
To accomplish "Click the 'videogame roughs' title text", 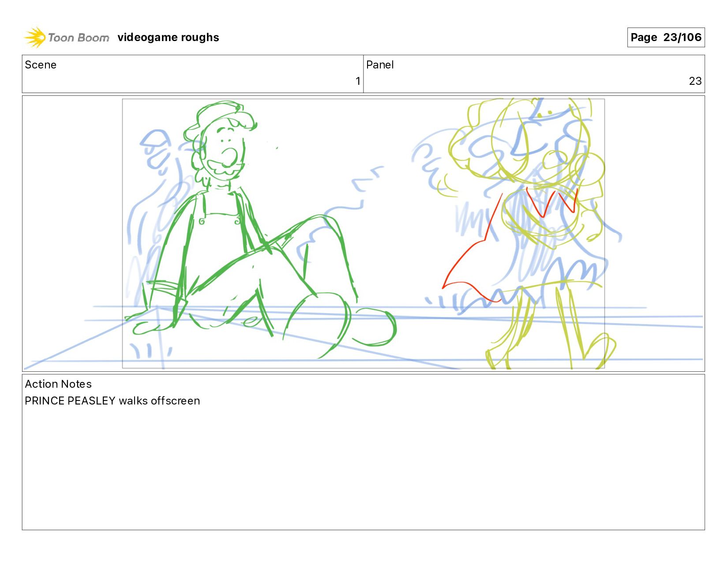I will (168, 38).
